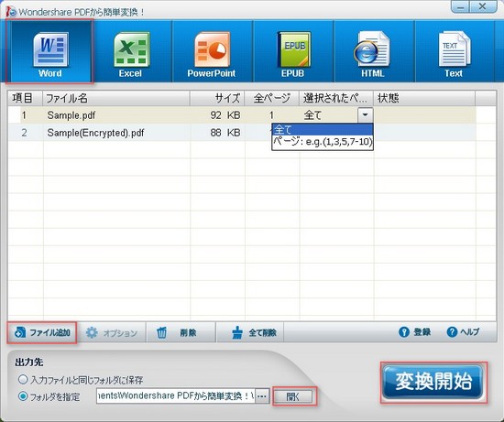This screenshot has height=422, width=504.
Task: Click the 開く button to open folder
Action: [293, 396]
